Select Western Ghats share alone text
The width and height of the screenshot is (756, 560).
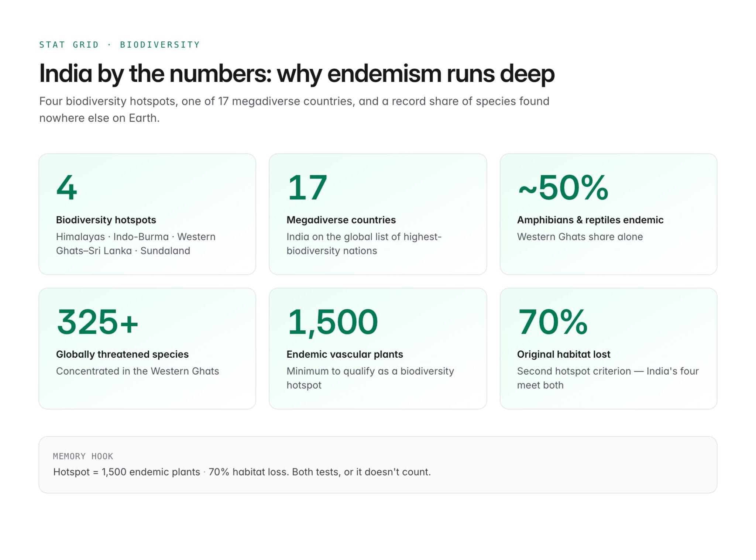(x=580, y=237)
